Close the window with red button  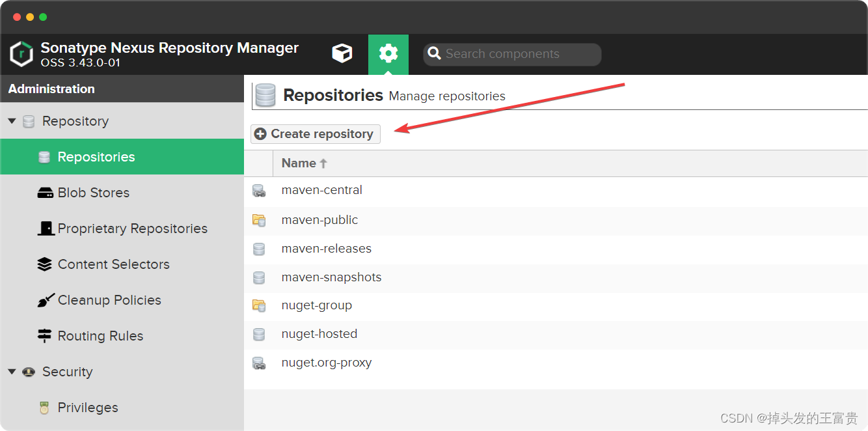pyautogui.click(x=17, y=17)
